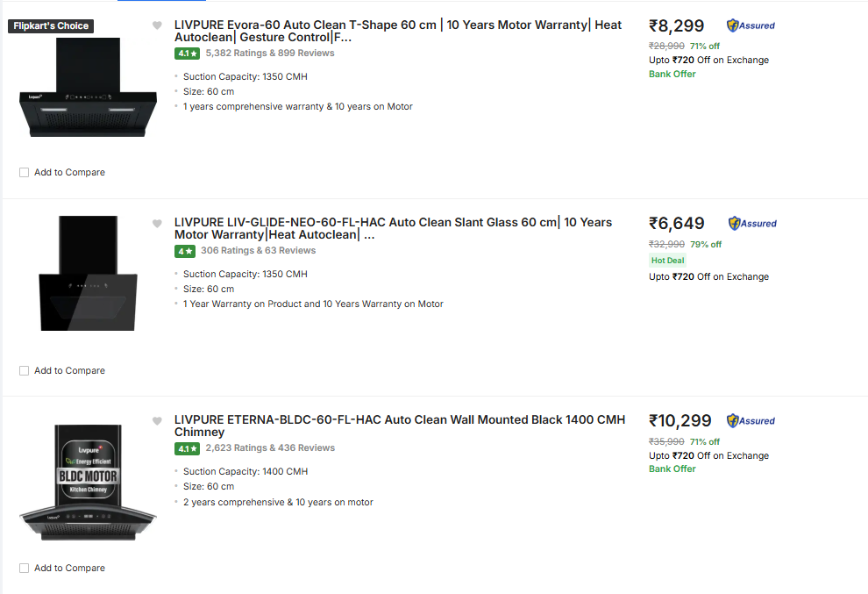Tick Add to Compare for LIV-GLIDE-NEO chimney
The height and width of the screenshot is (594, 868).
[25, 371]
